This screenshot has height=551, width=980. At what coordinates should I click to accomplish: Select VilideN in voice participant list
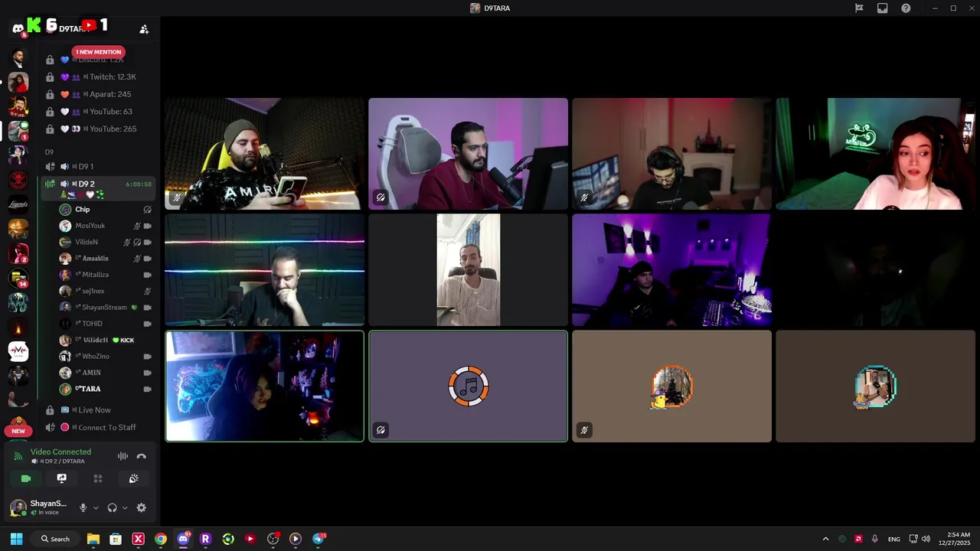(106, 242)
